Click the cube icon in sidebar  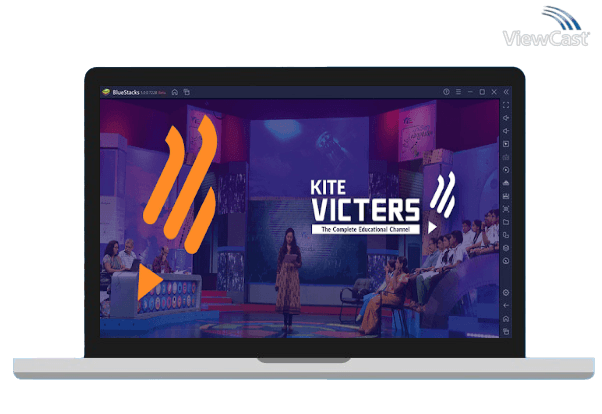point(506,248)
